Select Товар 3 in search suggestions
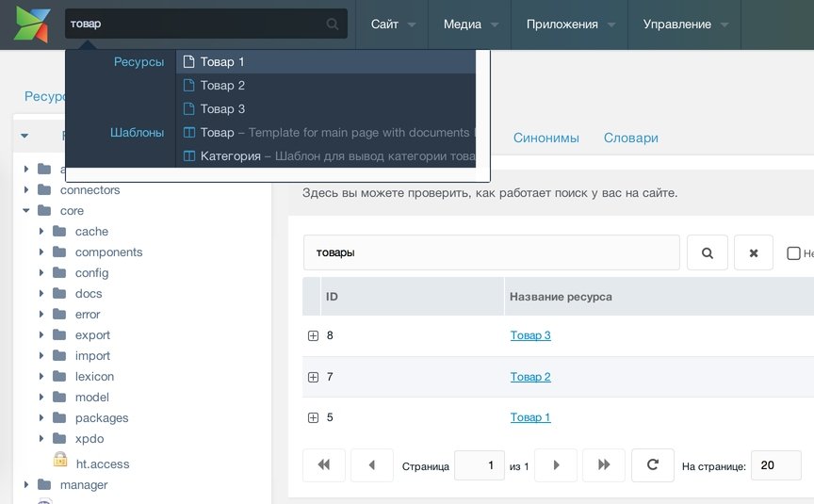 coord(326,108)
